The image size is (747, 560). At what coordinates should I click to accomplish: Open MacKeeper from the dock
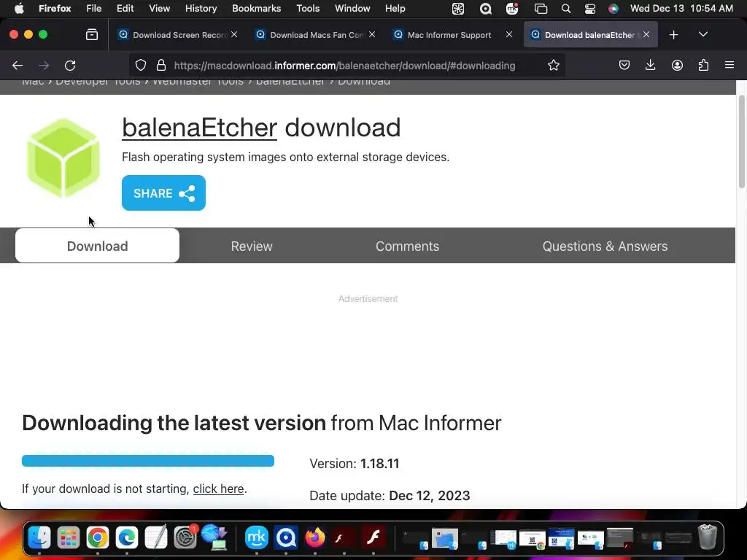(256, 537)
